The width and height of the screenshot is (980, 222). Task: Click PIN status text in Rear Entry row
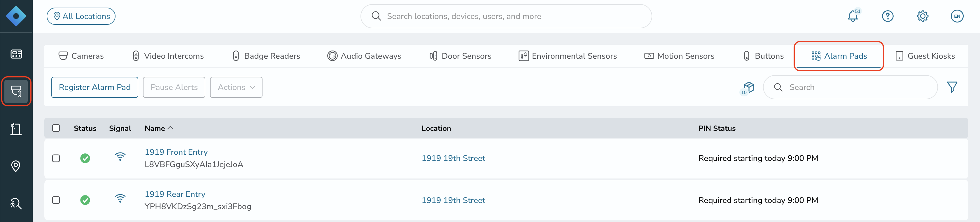[x=758, y=200]
